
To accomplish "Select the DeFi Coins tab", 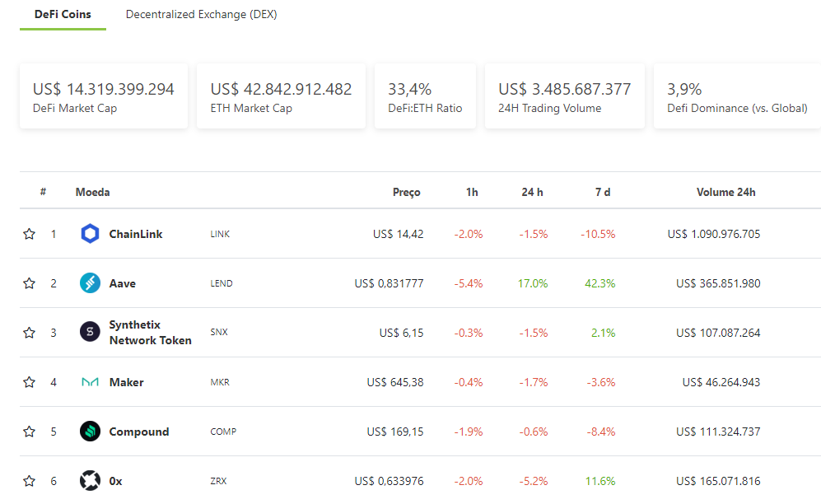I will coord(63,15).
